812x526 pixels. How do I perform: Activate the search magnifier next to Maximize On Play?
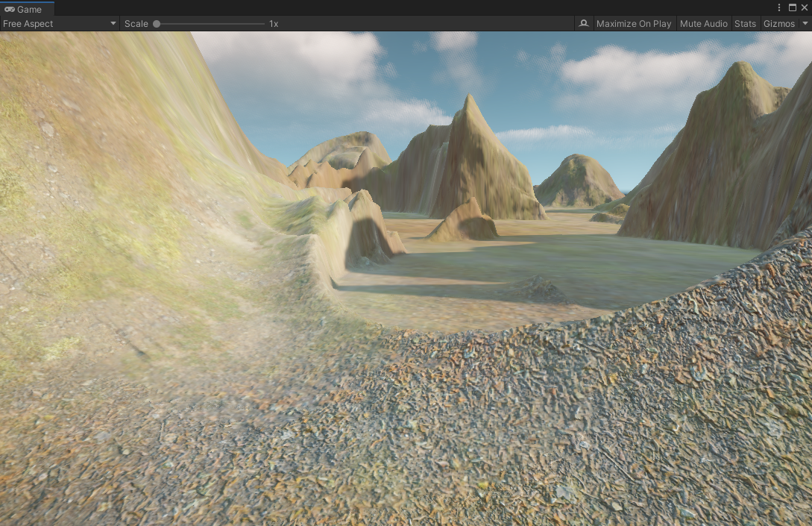583,23
